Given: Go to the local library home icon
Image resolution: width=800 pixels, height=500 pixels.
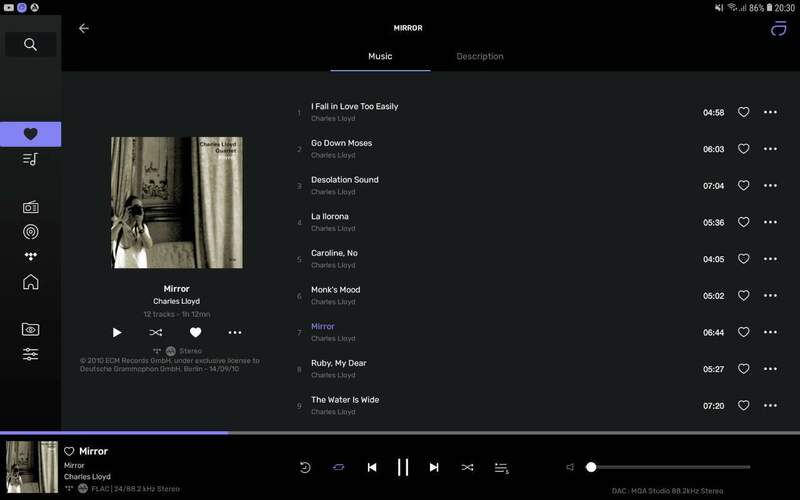Looking at the screenshot, I should click(x=30, y=282).
